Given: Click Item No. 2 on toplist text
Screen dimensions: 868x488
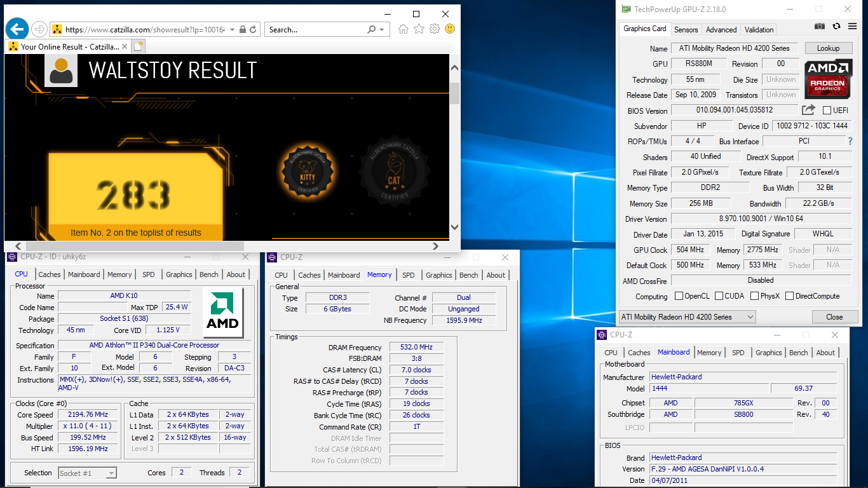Looking at the screenshot, I should click(135, 233).
